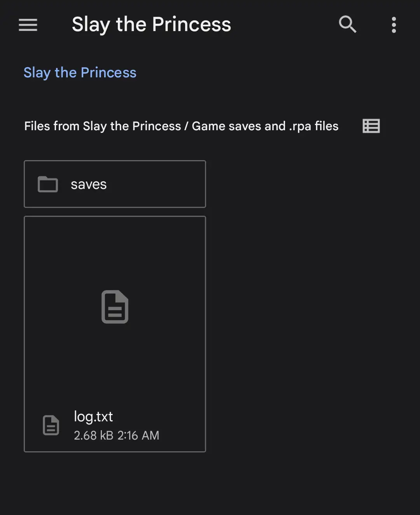Click the 2:16 AM timestamp on log.txt

coord(138,435)
